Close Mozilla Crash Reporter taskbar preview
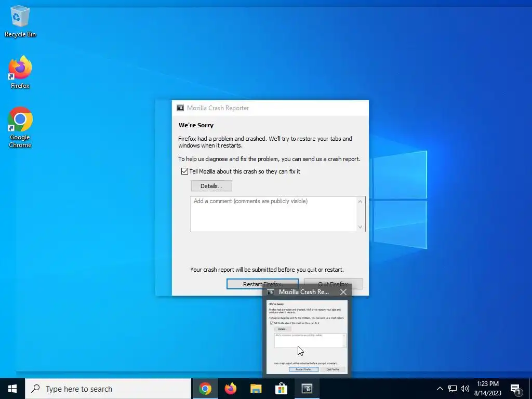Screen dimensions: 532x399 tap(343, 292)
